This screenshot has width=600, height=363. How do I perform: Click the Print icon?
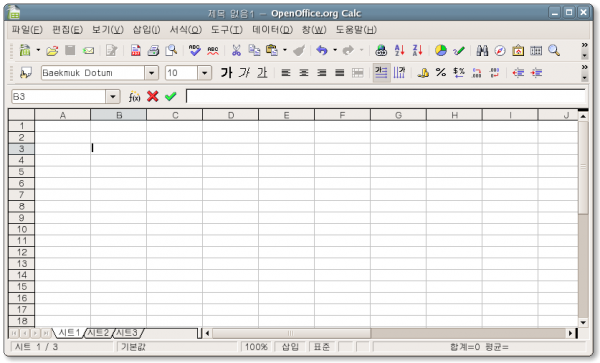153,50
